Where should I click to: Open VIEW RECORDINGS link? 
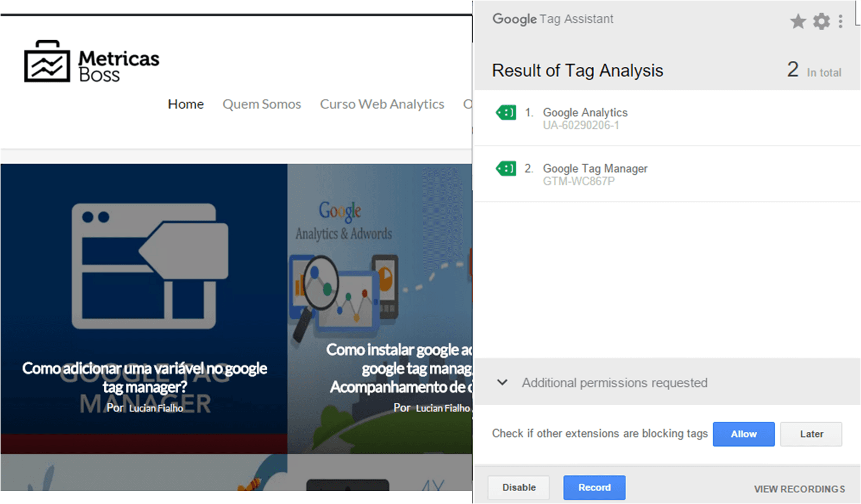tap(799, 489)
